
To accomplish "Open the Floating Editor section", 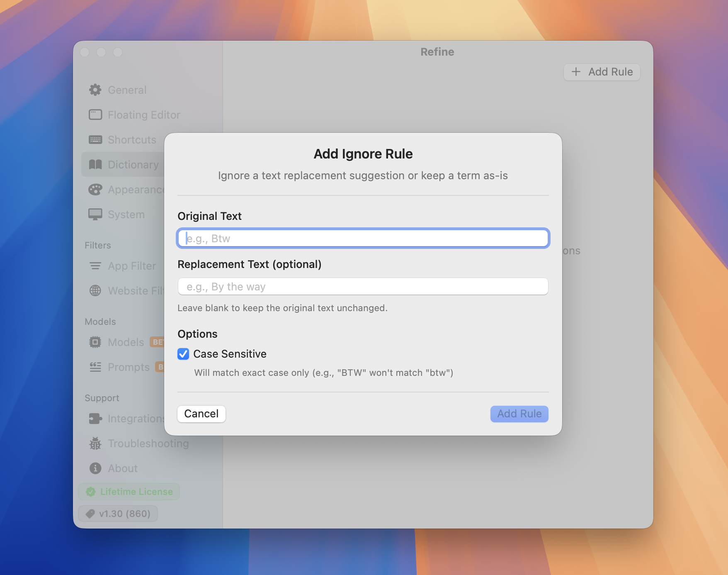I will 152,115.
